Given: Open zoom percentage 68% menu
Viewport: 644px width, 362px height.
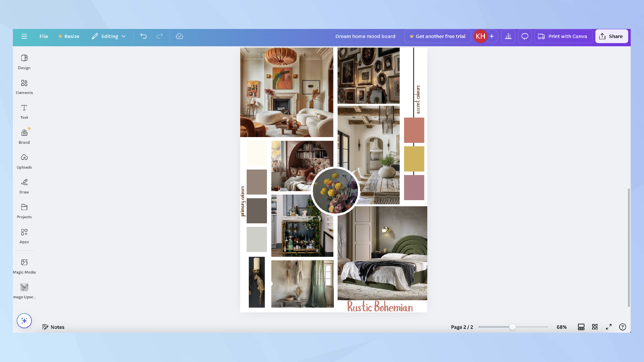Looking at the screenshot, I should pyautogui.click(x=561, y=327).
